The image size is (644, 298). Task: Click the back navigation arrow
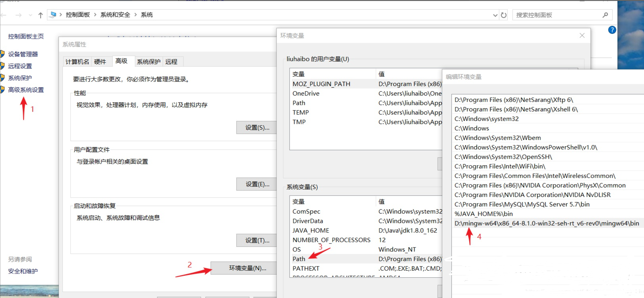[x=4, y=15]
